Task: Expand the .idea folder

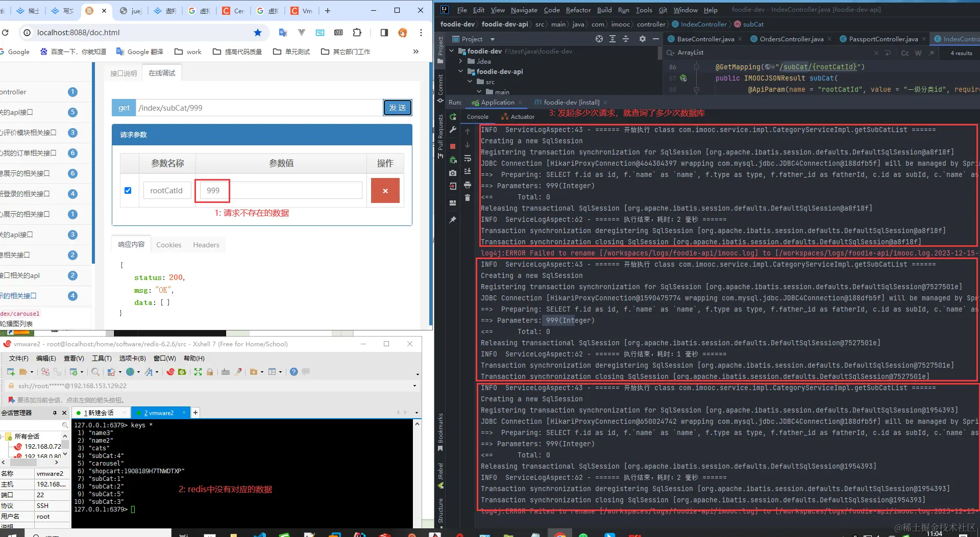Action: click(x=461, y=61)
